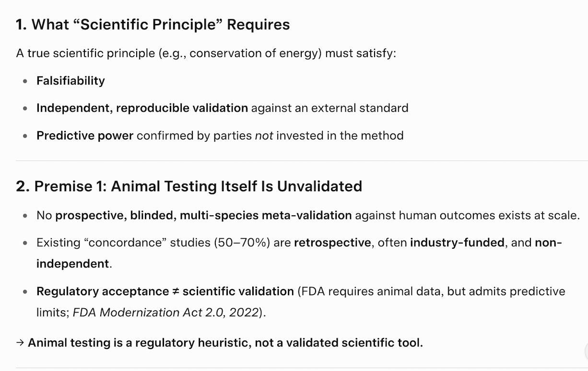Click the sentence A true scientific principle
Image resolution: width=588 pixels, height=371 pixels.
click(206, 53)
